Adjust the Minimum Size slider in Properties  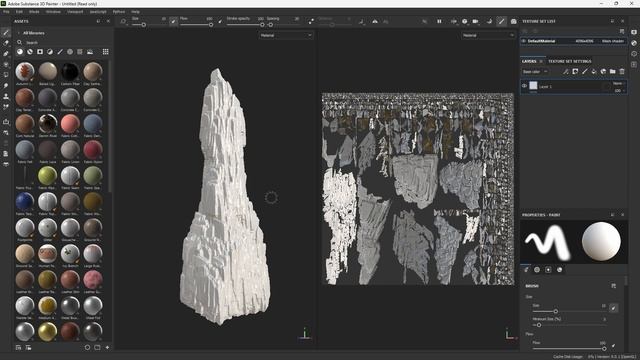coord(569,325)
